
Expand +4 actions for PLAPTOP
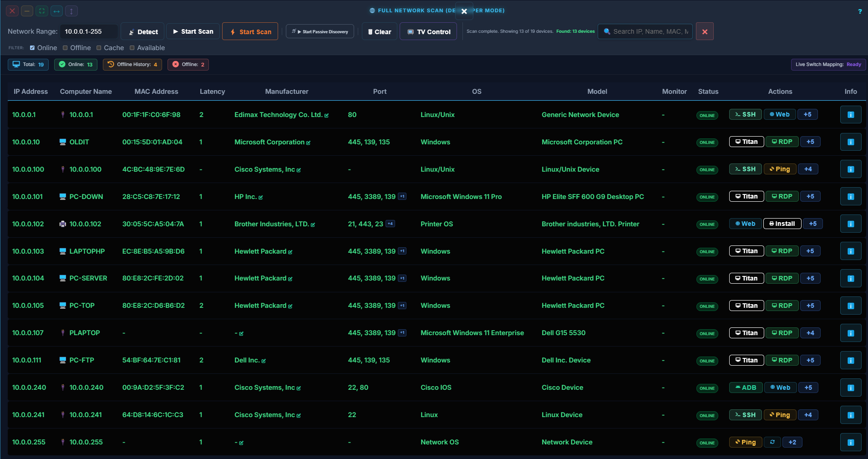[810, 333]
